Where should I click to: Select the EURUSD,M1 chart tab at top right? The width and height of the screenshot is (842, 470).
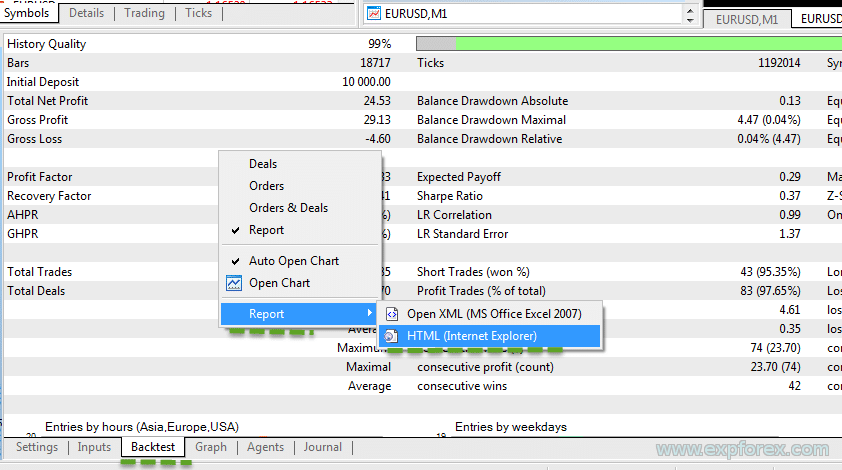pyautogui.click(x=747, y=19)
